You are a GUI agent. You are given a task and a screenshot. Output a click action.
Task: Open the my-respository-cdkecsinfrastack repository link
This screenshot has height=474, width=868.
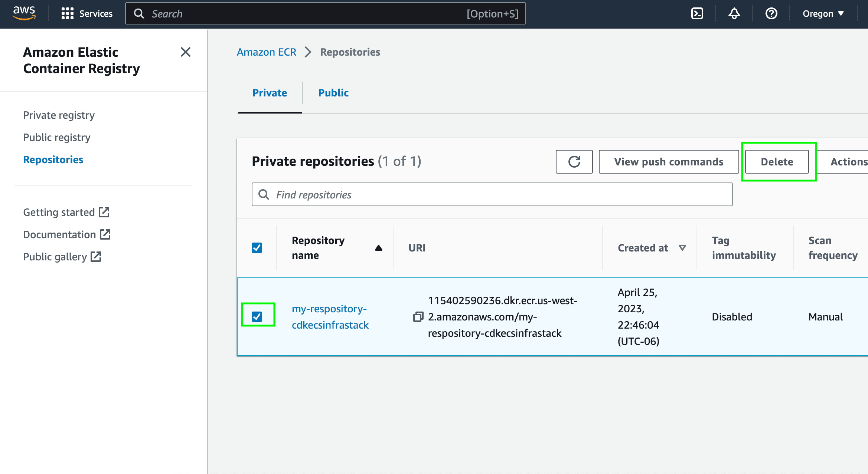coord(330,317)
